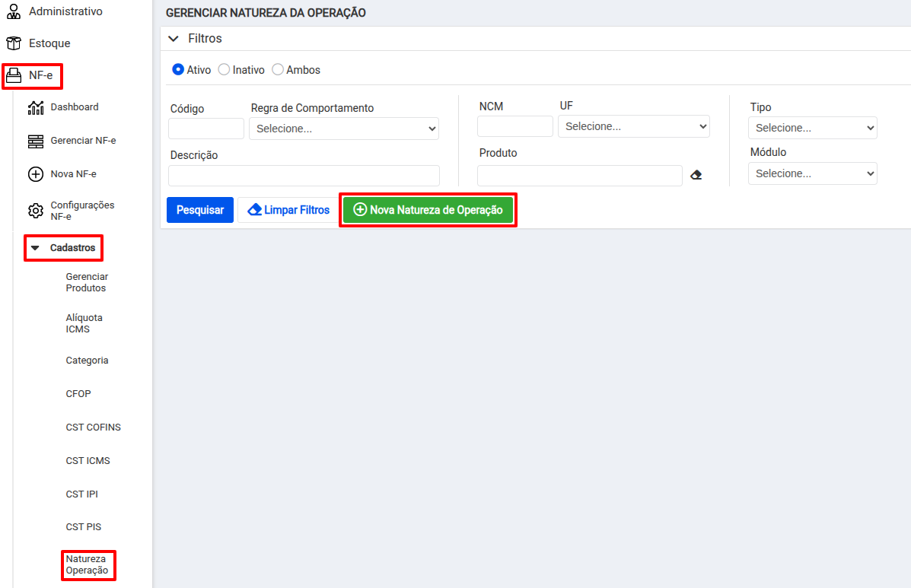Open Dashboard via its chart icon
Viewport: 911px width, 588px height.
[x=36, y=107]
